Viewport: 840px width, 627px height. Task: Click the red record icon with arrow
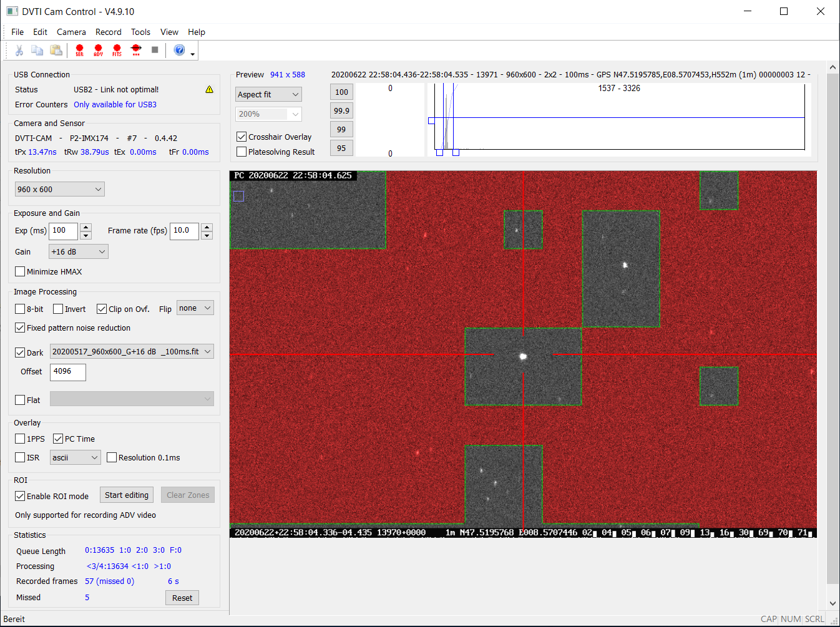[136, 51]
